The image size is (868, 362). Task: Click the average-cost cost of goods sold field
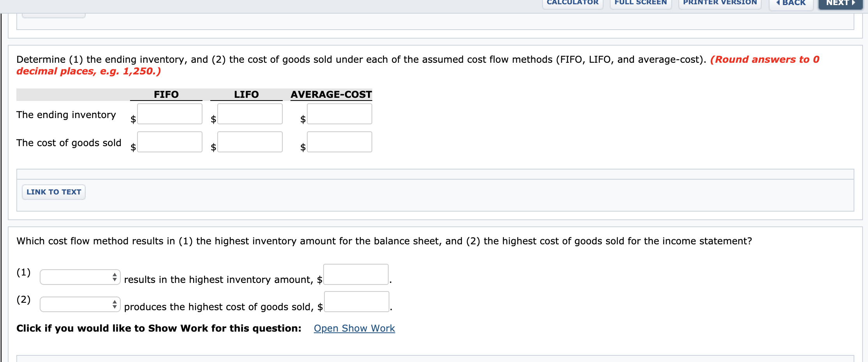tap(339, 142)
